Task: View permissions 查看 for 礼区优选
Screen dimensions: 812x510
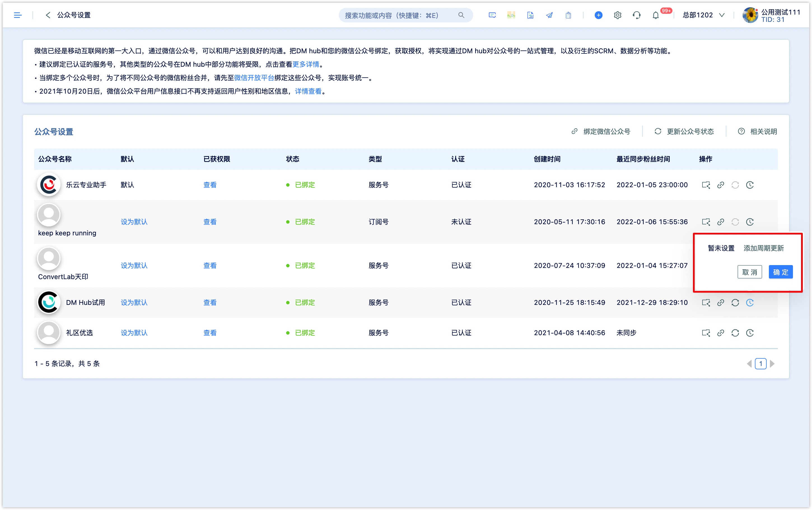Action: click(x=210, y=333)
